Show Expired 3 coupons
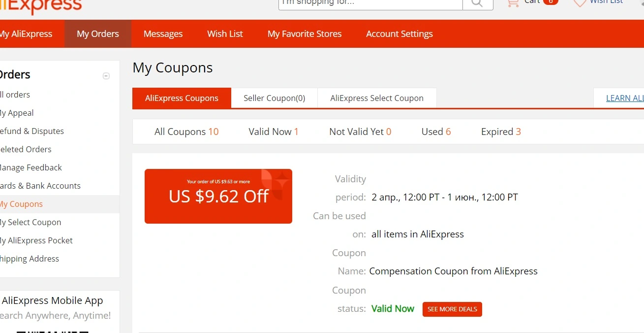Image resolution: width=644 pixels, height=333 pixels. point(501,132)
